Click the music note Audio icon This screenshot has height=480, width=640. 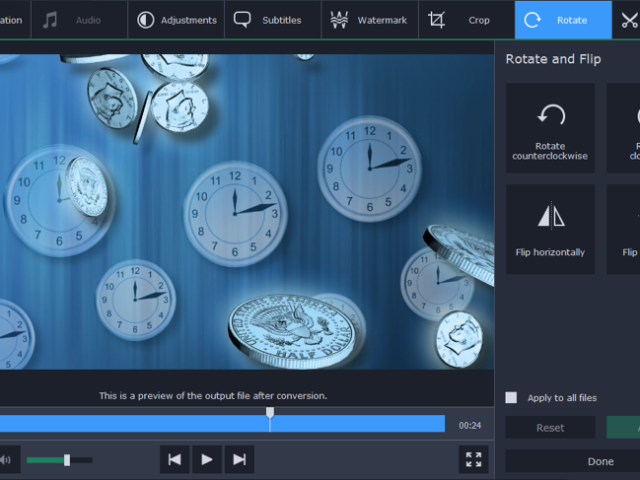click(50, 20)
